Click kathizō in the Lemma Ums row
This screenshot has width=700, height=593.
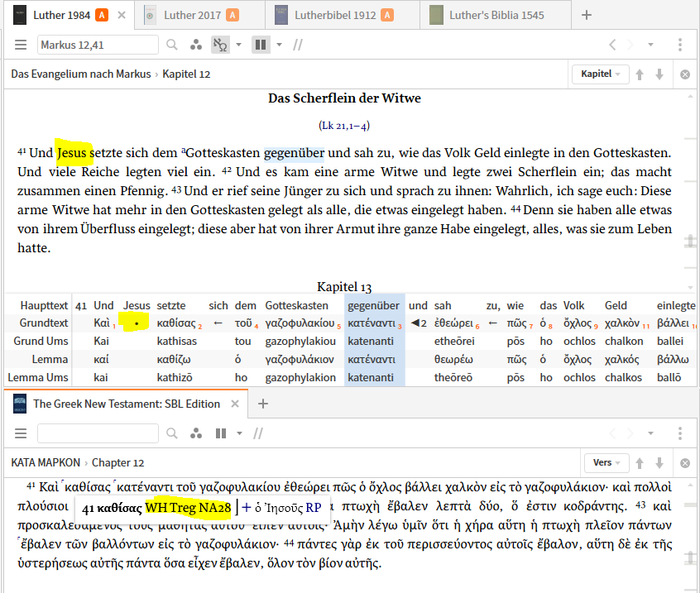pyautogui.click(x=175, y=377)
